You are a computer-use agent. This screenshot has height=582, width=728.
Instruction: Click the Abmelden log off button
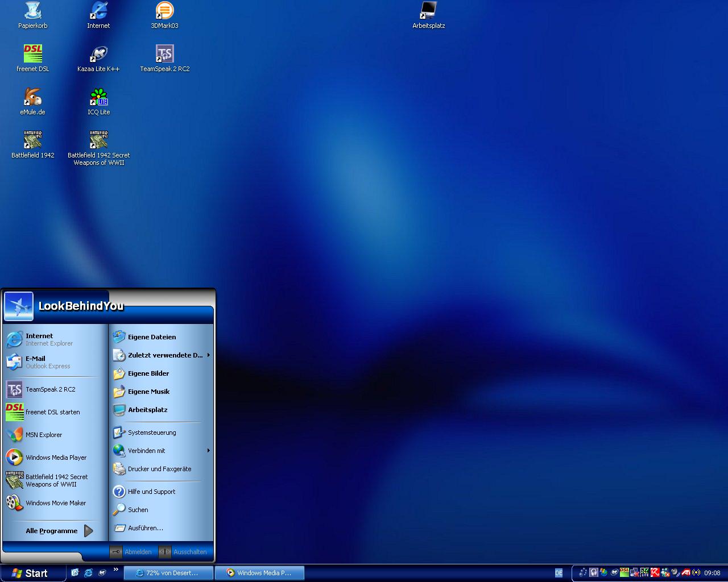pos(131,552)
